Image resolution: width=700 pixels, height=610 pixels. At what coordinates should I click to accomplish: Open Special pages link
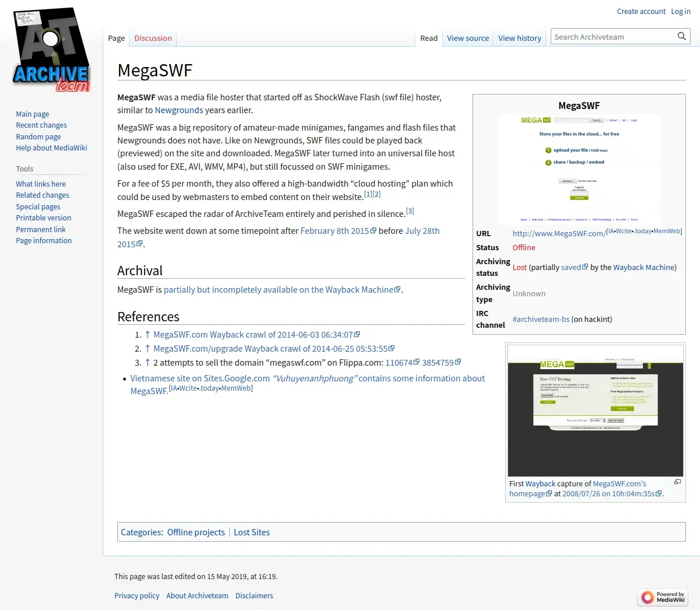click(38, 206)
